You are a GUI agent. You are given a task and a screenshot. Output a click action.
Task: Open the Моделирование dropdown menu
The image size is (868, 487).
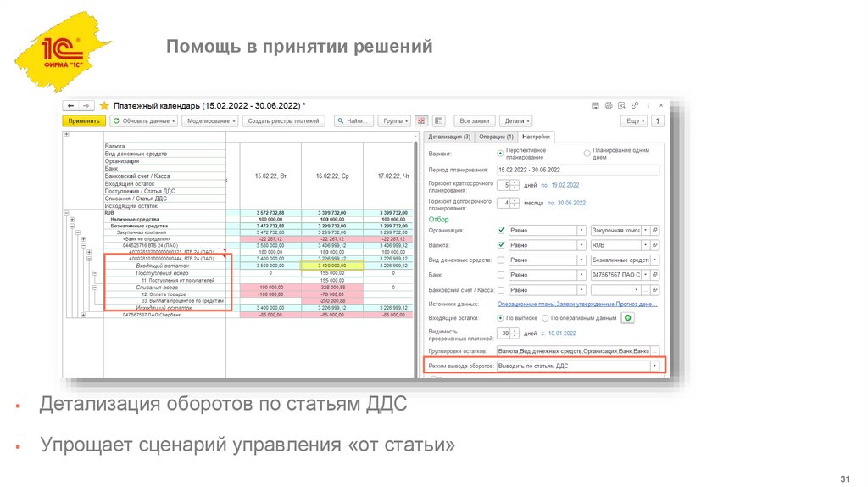coord(211,120)
